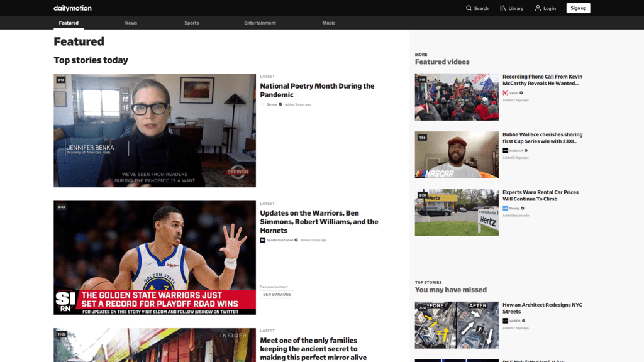Click the Newsy verified badge
The width and height of the screenshot is (644, 362).
click(523, 209)
